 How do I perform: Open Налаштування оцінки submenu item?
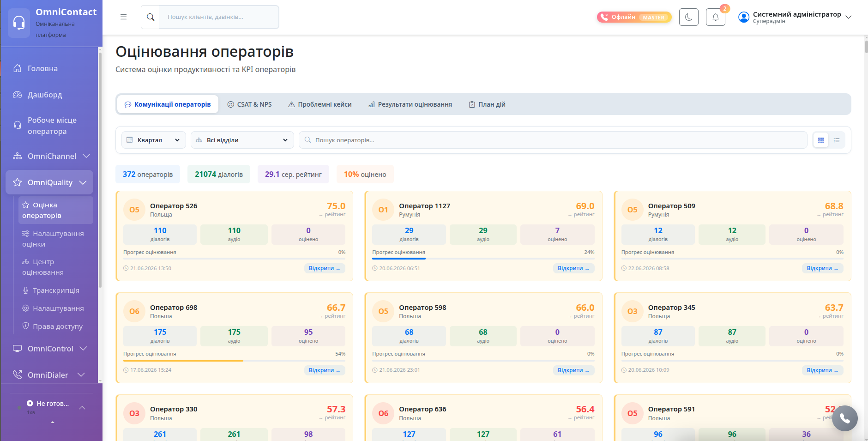pyautogui.click(x=56, y=239)
